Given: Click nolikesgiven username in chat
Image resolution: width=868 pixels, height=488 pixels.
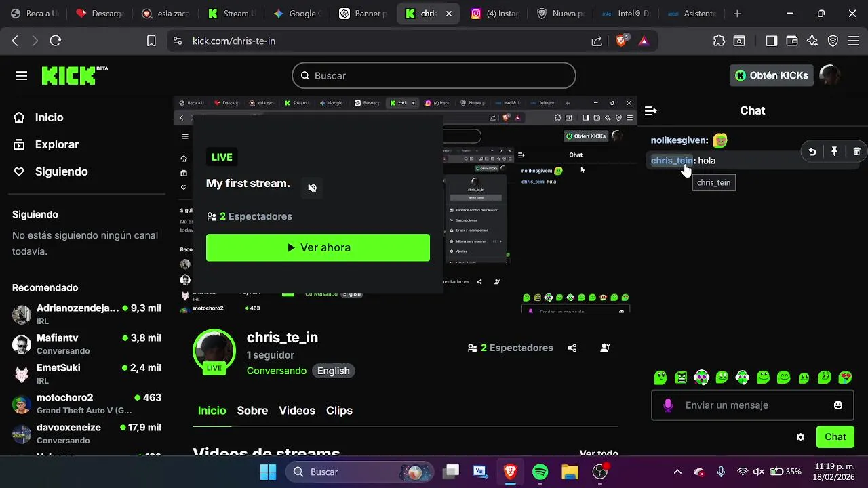Looking at the screenshot, I should (x=679, y=140).
